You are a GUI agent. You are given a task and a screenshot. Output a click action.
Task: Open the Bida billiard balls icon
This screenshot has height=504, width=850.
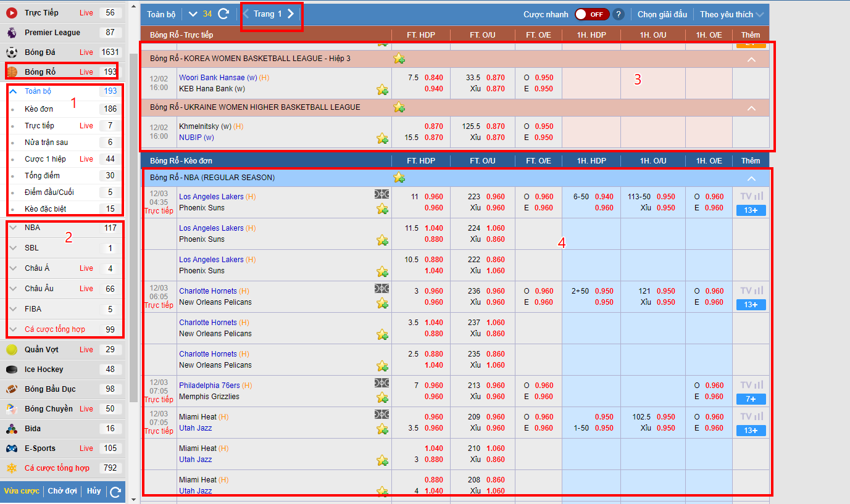12,428
